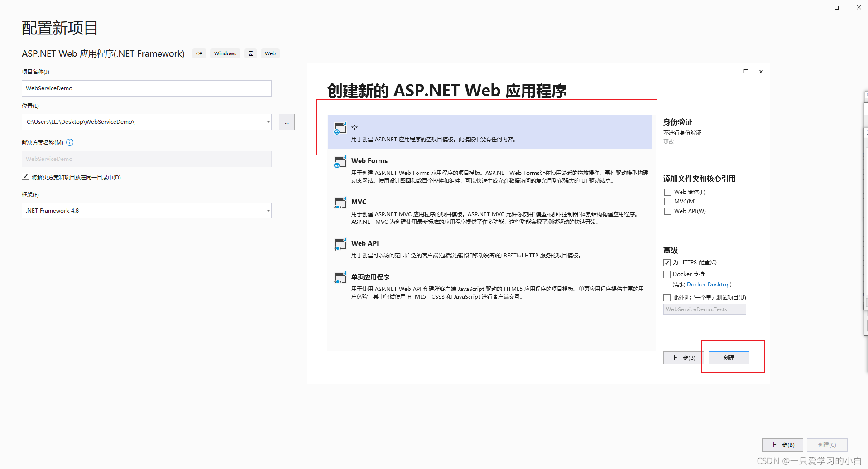
Task: Open the Docker Desktop link
Action: 708,285
